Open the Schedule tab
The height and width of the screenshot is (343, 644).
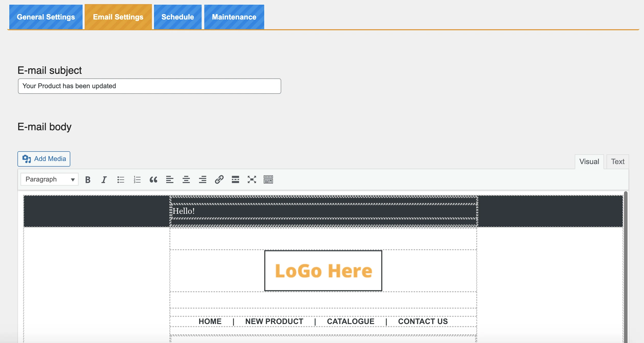(178, 17)
